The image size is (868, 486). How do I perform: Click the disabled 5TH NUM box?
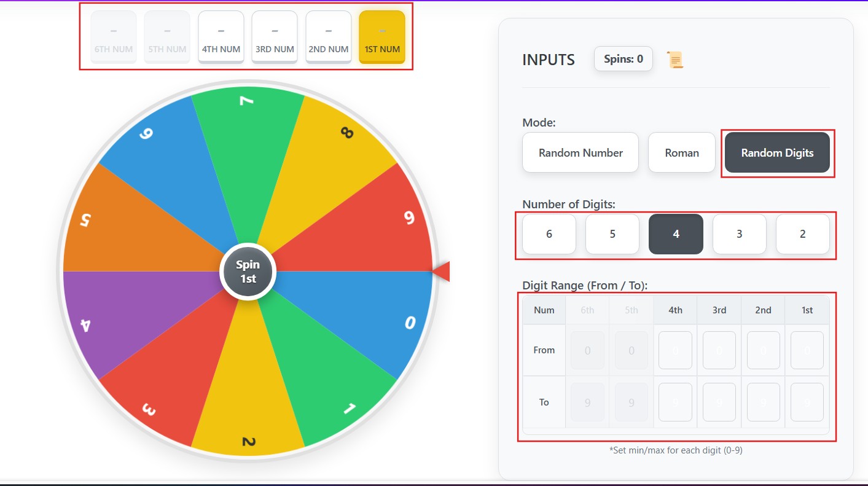[167, 37]
